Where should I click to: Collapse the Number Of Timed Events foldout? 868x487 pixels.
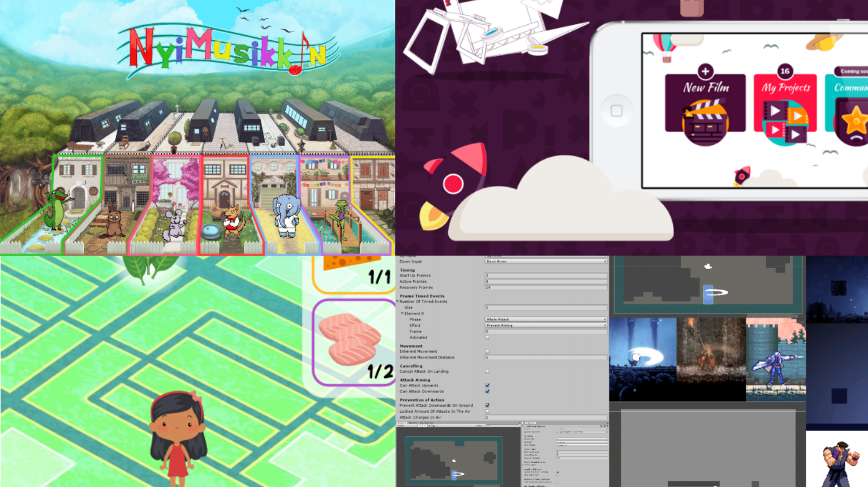(398, 301)
